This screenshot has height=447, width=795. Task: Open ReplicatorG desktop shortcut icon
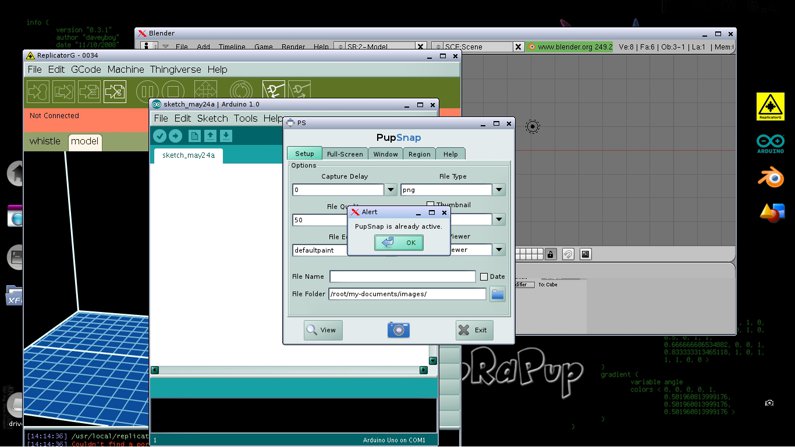770,106
